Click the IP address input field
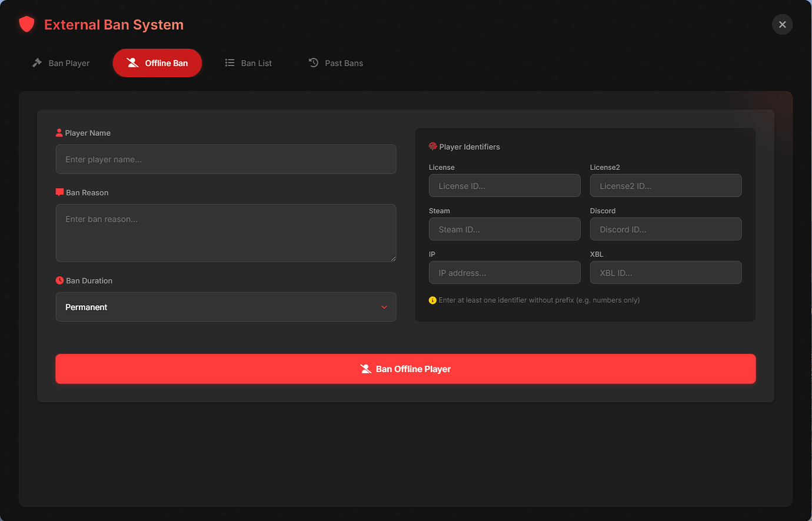812x521 pixels. (x=504, y=272)
